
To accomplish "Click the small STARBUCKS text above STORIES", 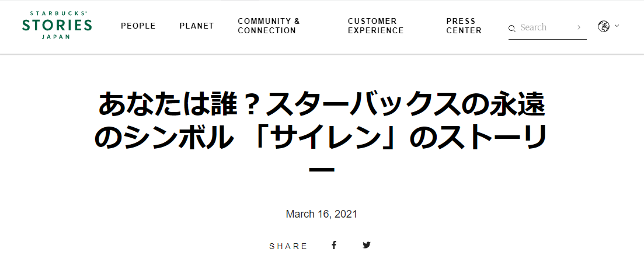I will pos(57,13).
